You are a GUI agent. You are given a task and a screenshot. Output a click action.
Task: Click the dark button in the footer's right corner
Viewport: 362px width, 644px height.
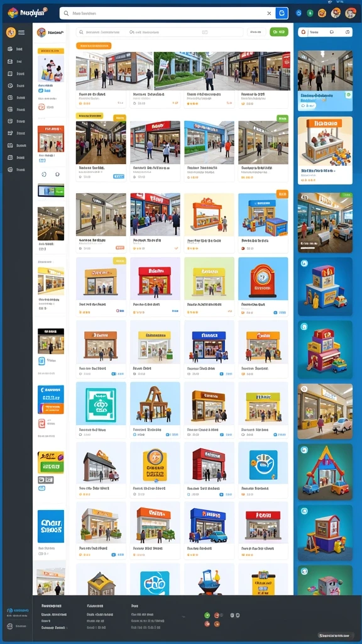point(336,635)
